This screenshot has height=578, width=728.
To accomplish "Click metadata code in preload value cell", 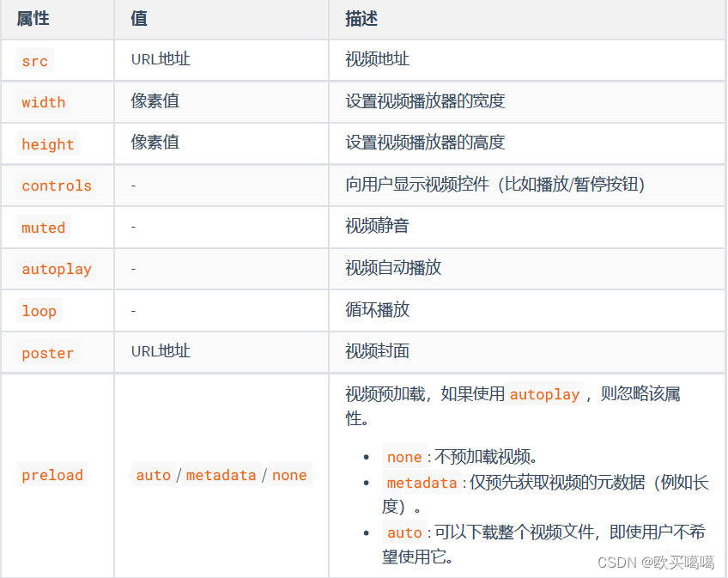I will 221,475.
